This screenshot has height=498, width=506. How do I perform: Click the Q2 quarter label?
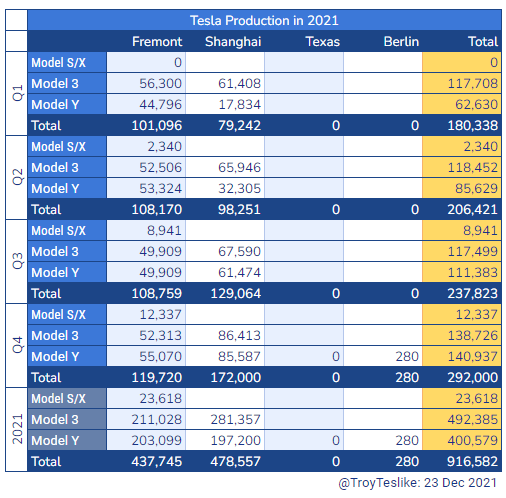pyautogui.click(x=17, y=177)
